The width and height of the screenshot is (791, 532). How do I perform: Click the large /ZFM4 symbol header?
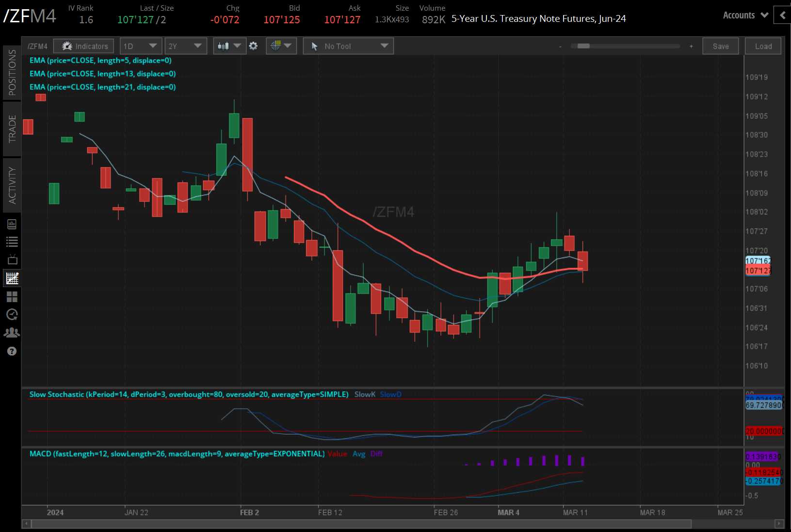tap(30, 16)
